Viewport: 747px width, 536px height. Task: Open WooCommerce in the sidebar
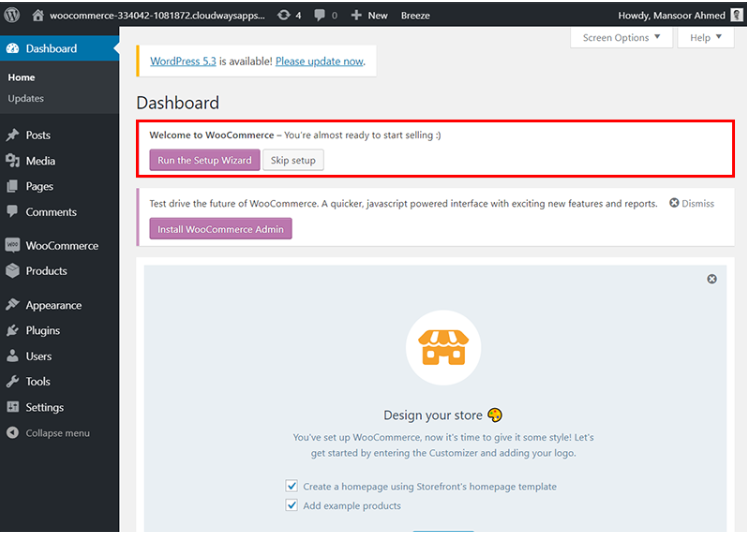60,245
